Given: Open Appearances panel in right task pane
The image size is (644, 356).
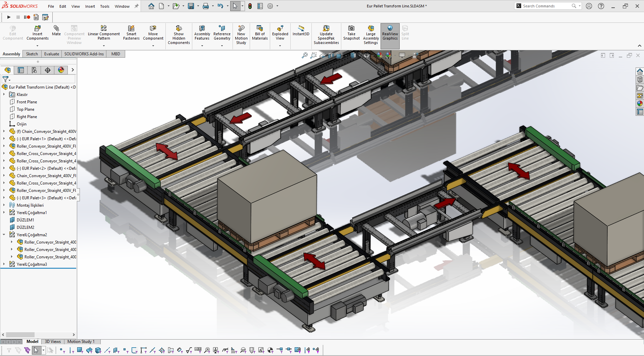Looking at the screenshot, I should click(640, 103).
